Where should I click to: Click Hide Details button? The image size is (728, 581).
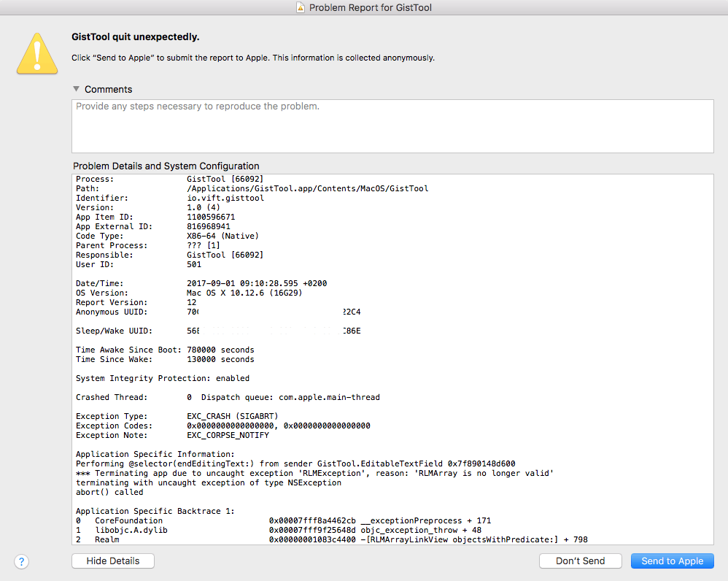(x=113, y=561)
